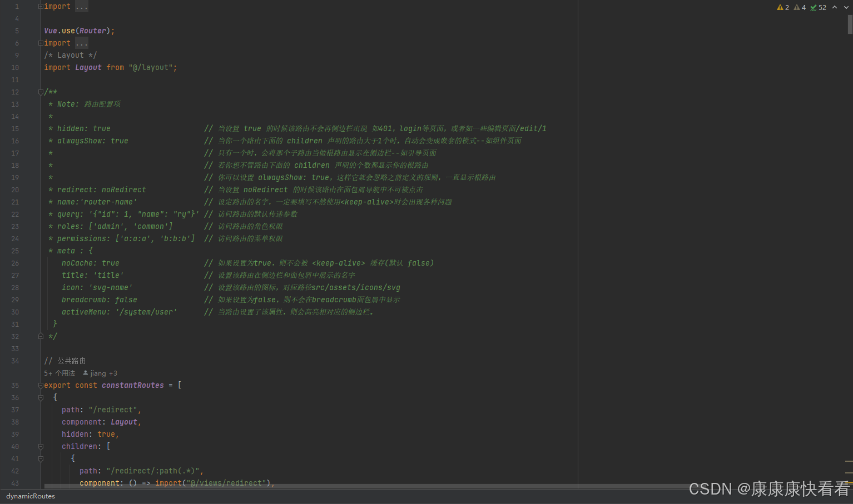
Task: Click the vertical scrollbar thumb
Action: coord(850,24)
